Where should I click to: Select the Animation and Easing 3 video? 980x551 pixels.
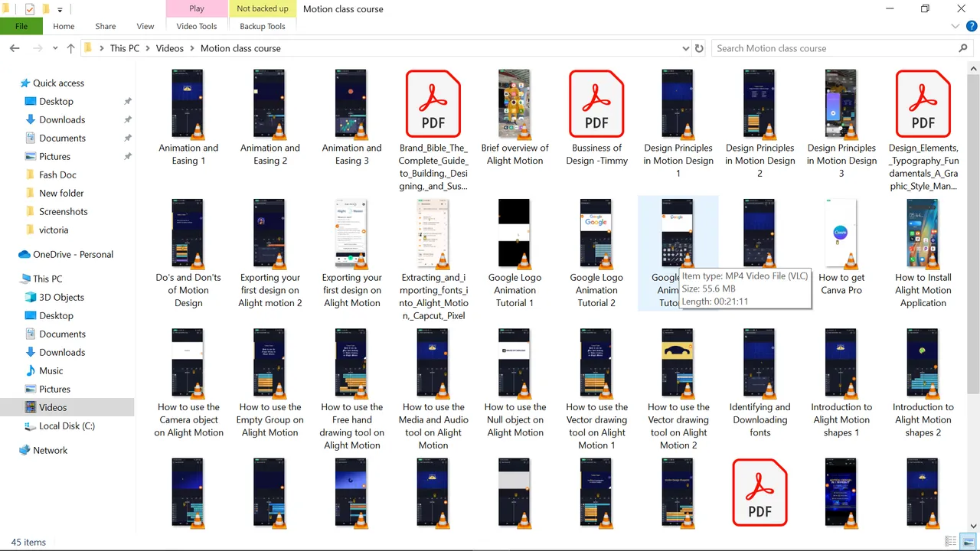click(x=351, y=117)
